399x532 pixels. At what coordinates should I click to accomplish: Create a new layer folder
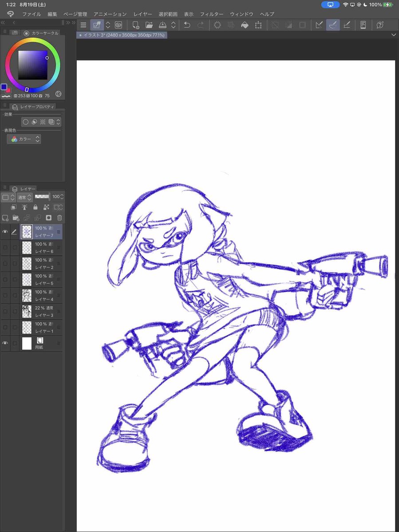tap(16, 218)
